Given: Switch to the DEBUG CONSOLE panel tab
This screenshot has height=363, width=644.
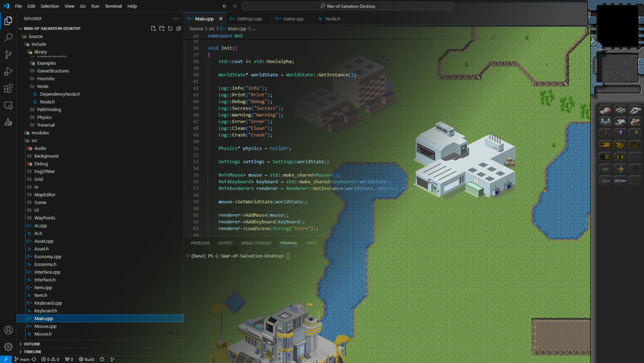Looking at the screenshot, I should coord(256,243).
